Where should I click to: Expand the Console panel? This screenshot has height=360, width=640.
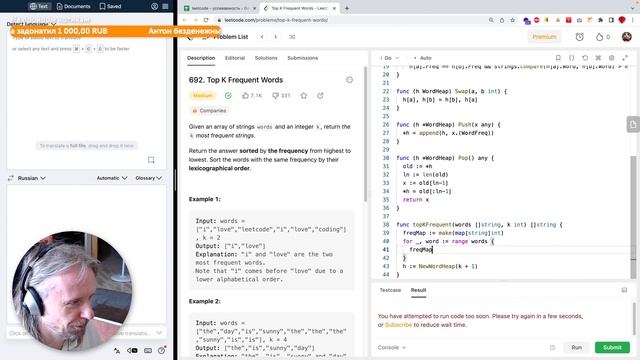[391, 347]
